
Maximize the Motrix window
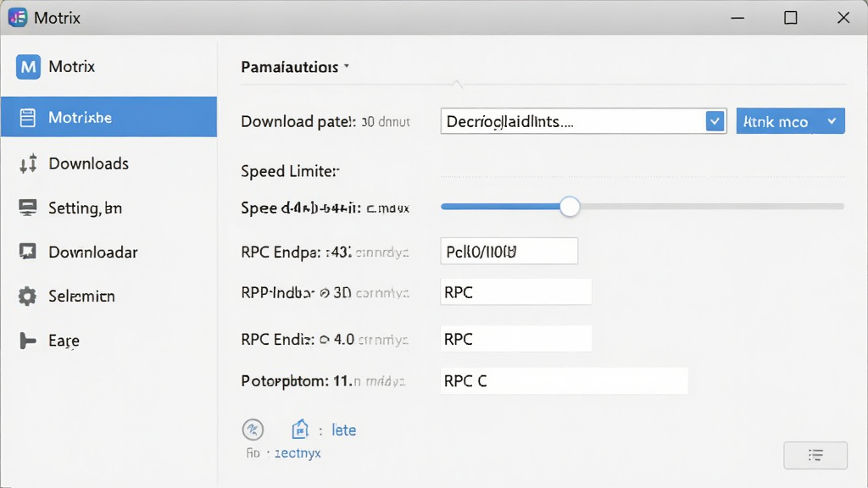tap(791, 18)
